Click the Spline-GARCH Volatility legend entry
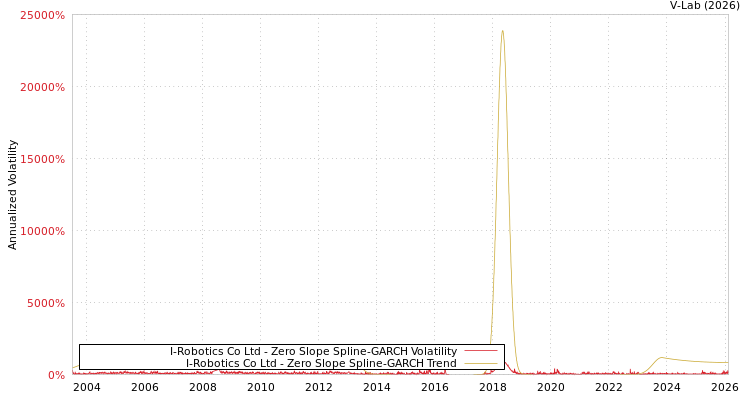750x400 pixels. click(313, 351)
